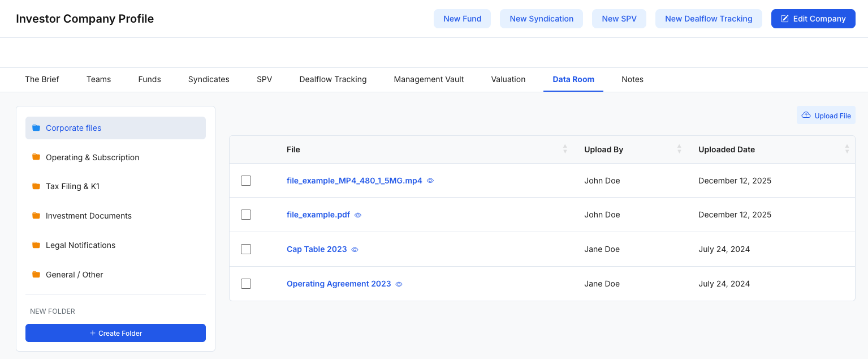This screenshot has width=868, height=359.
Task: Click the eye icon next to file_example.pdf
Action: pos(358,215)
